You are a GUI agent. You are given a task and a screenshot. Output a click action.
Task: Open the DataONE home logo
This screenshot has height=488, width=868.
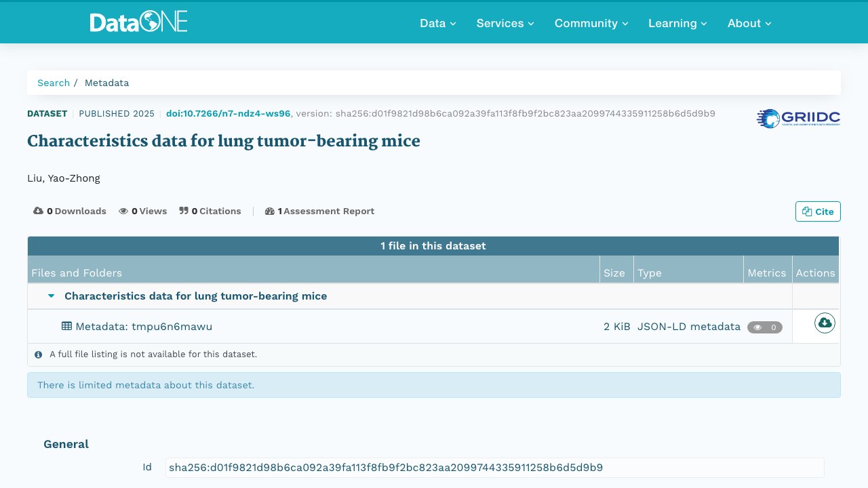(x=138, y=22)
